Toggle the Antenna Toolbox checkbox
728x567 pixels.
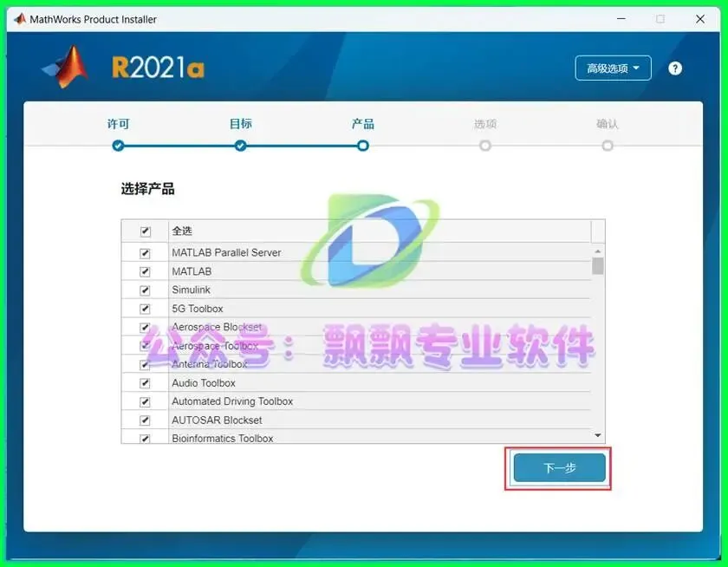[x=146, y=364]
